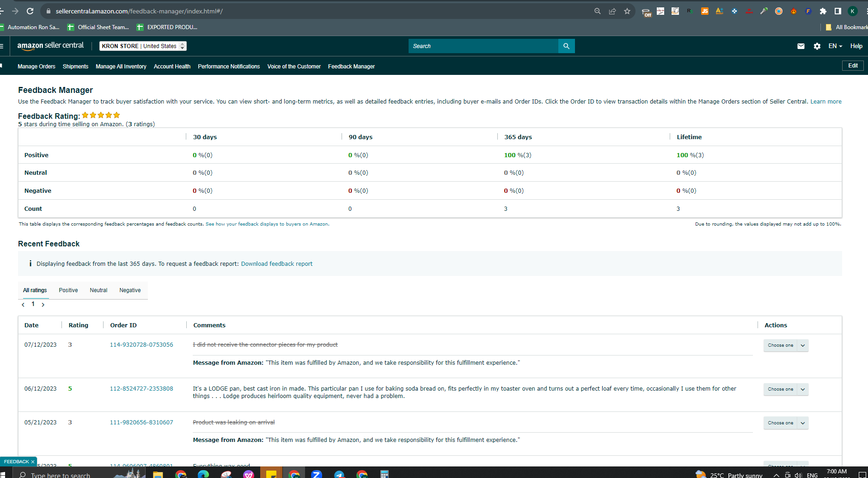Open order 114-9320728-0753056
Screen dimensions: 868x478
(x=141, y=345)
